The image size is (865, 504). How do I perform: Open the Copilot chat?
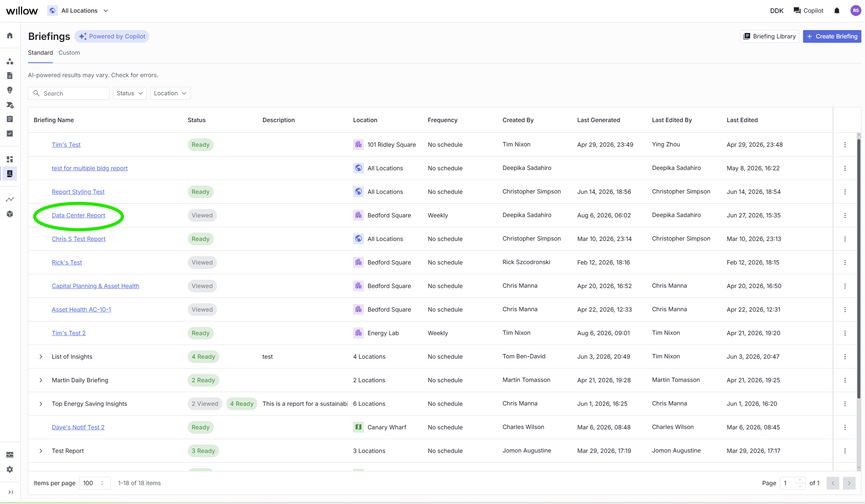pyautogui.click(x=808, y=11)
